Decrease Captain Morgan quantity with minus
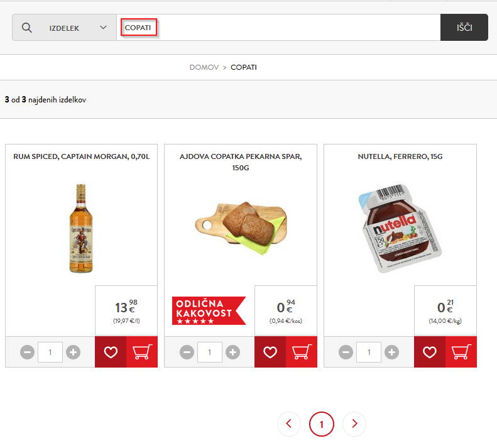The height and width of the screenshot is (448, 497). pyautogui.click(x=27, y=352)
